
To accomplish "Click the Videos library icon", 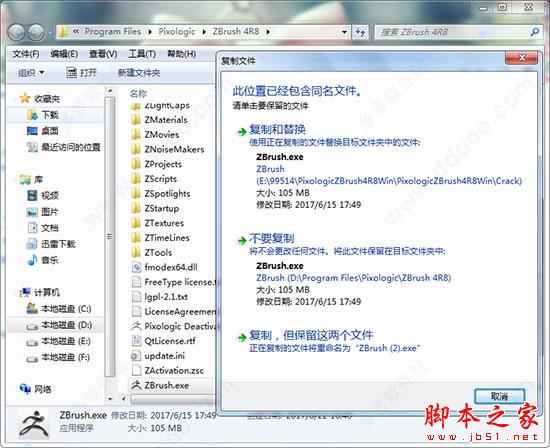I will (x=32, y=195).
